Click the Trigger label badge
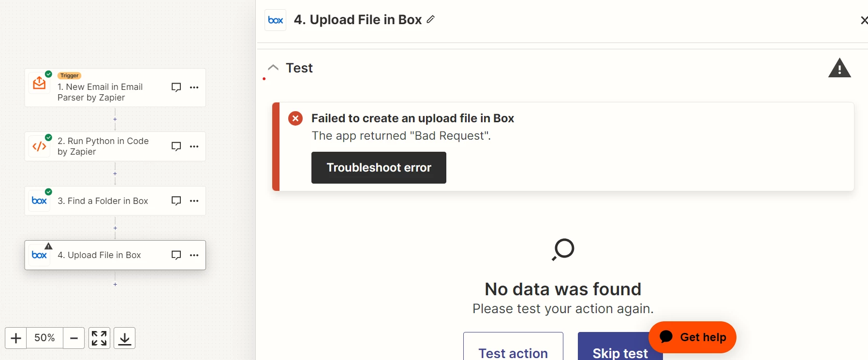 point(70,76)
